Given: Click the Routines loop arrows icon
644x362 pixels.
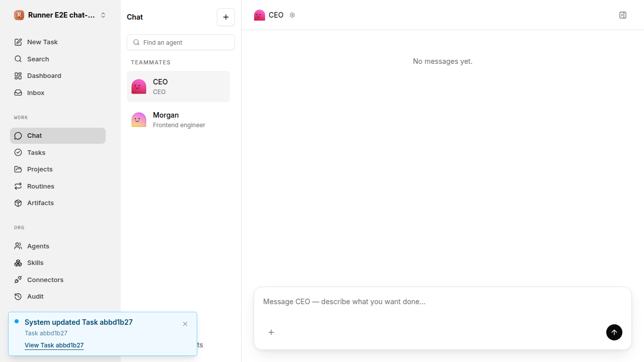Looking at the screenshot, I should (x=18, y=186).
